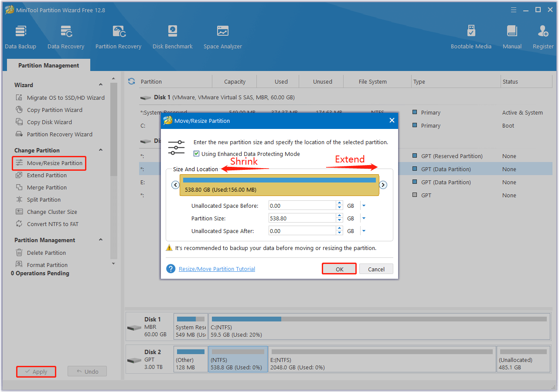Collapse the Partition Management sidebar section
The image size is (559, 392).
(x=101, y=240)
